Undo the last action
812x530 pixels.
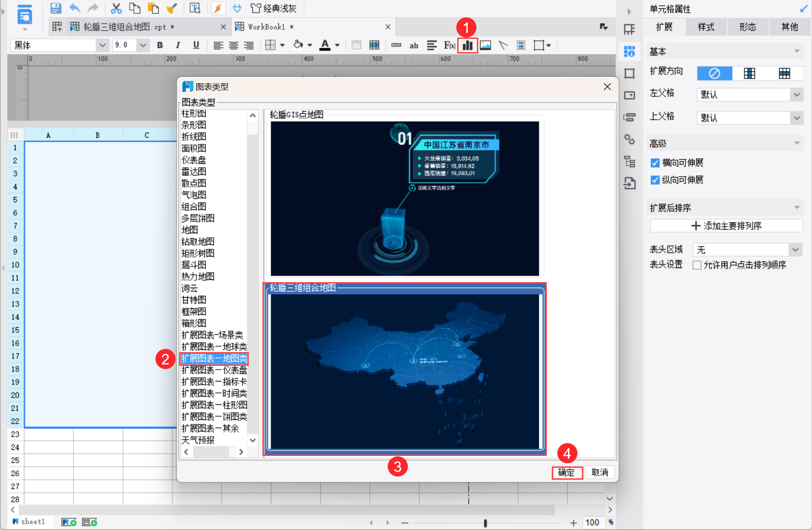click(x=75, y=8)
